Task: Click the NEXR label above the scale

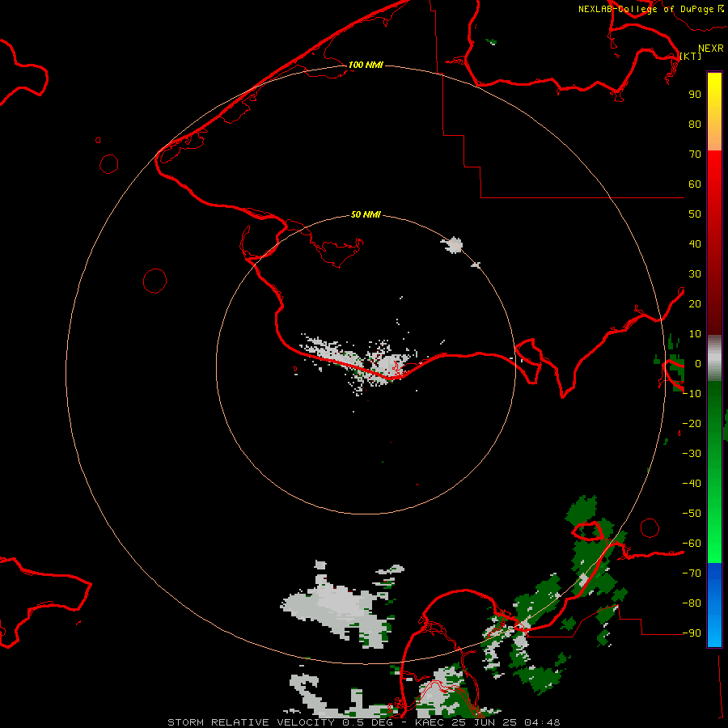Action: tap(711, 49)
